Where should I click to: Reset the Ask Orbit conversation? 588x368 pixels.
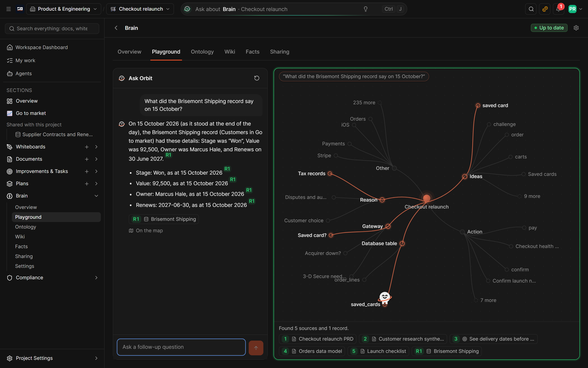click(257, 78)
